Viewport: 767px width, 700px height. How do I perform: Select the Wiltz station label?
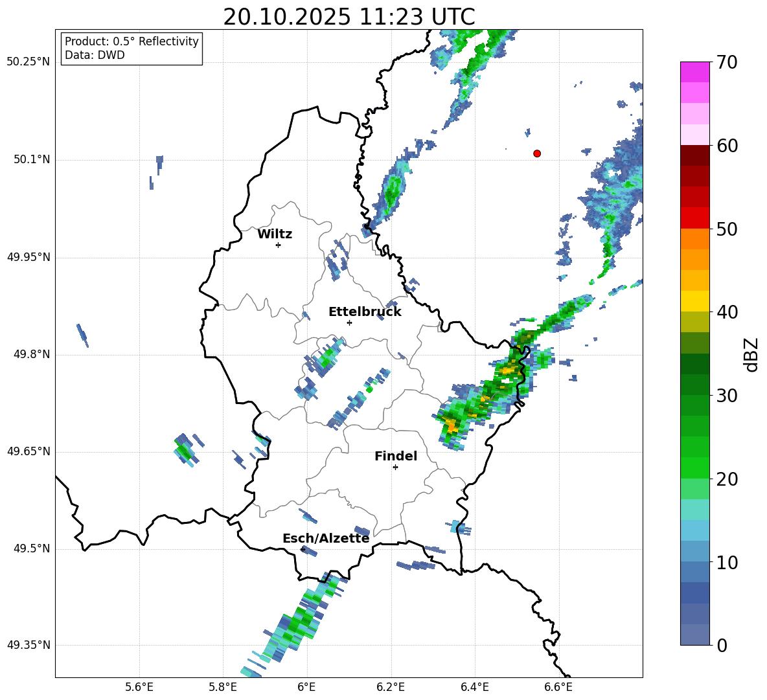click(x=275, y=234)
